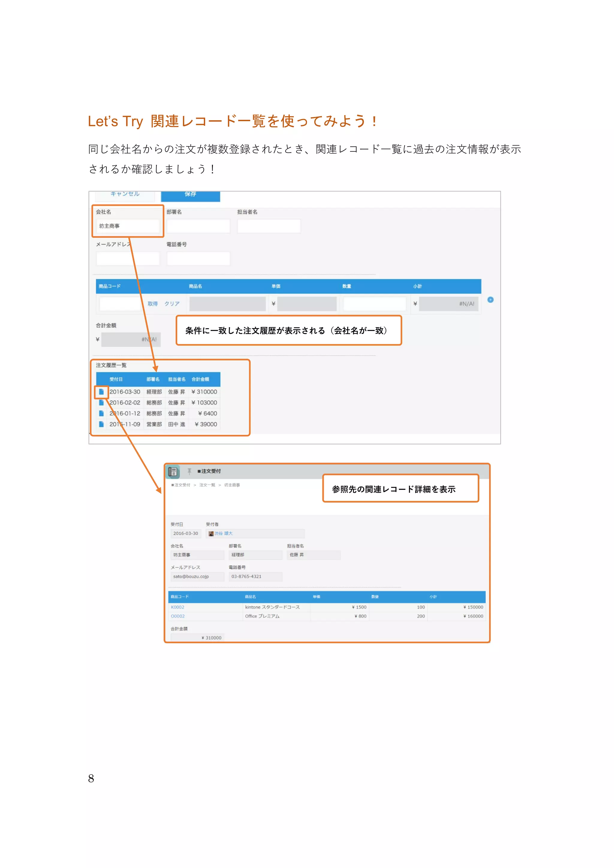Screen dimensions: 614x868
Task: Click the O0002 product code link
Action: click(x=178, y=616)
